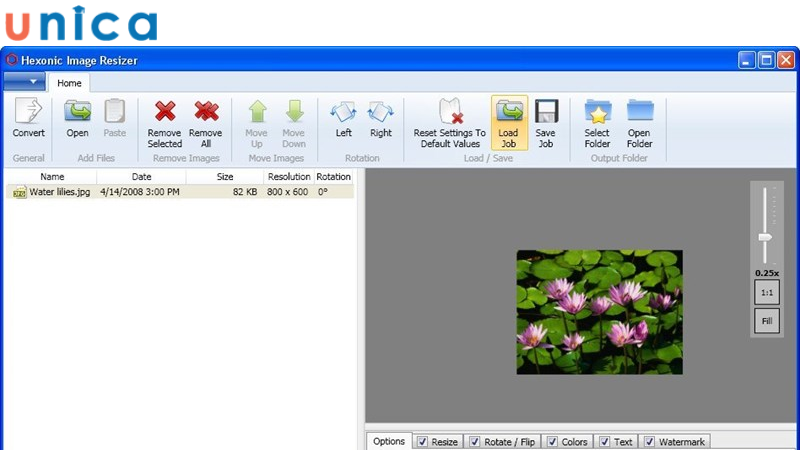The width and height of the screenshot is (800, 450).
Task: Sort list by Resolution column
Action: coord(289,177)
